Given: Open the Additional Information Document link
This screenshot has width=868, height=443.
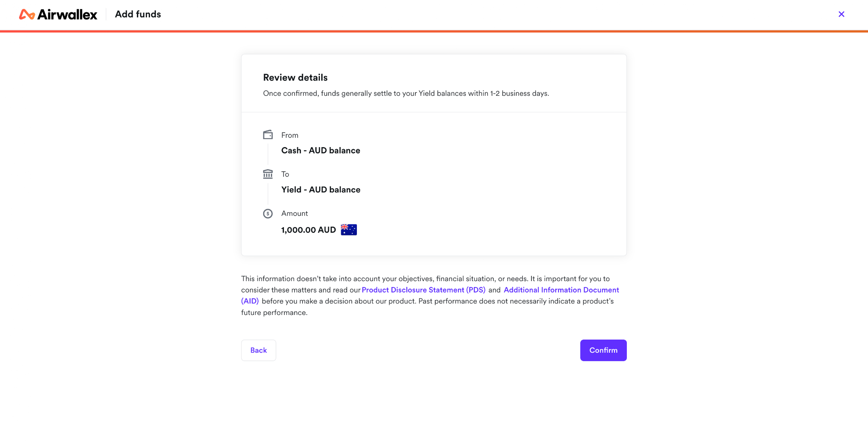Looking at the screenshot, I should pos(561,290).
